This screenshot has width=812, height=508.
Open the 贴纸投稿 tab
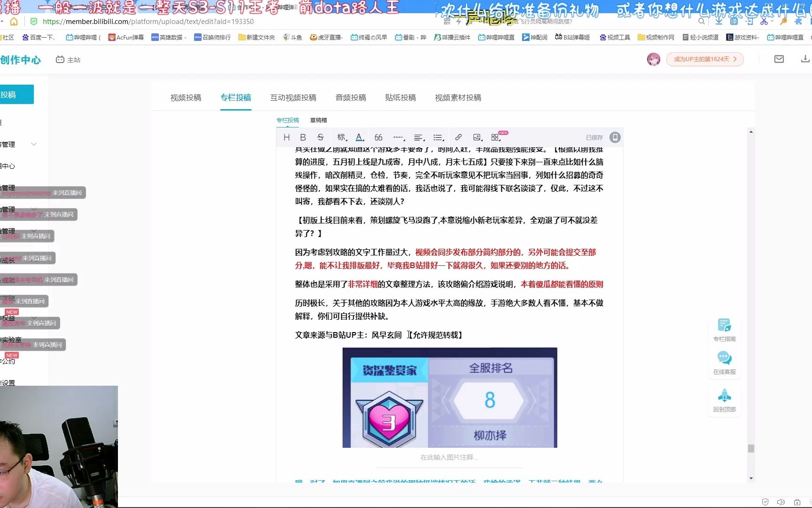point(400,97)
